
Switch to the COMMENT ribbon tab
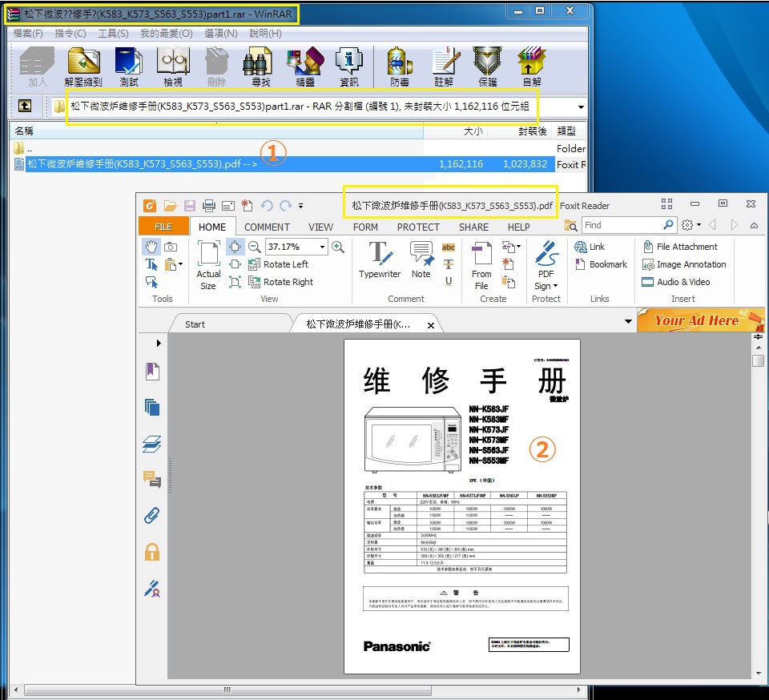coord(268,227)
